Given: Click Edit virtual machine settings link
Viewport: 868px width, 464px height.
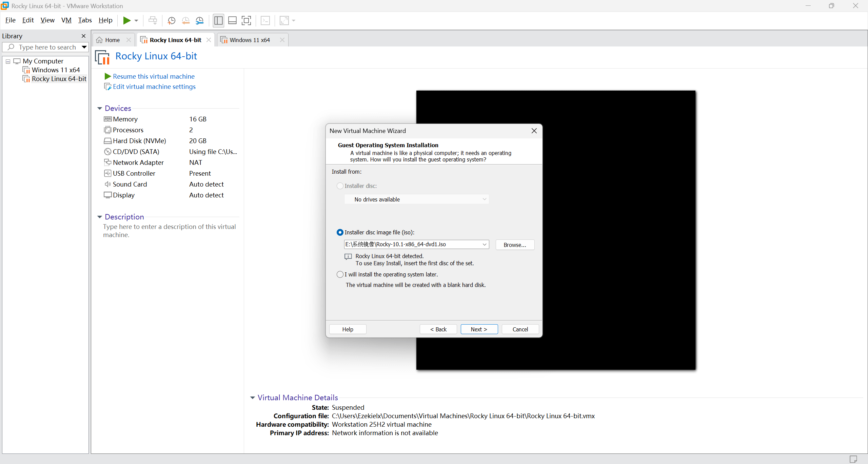Looking at the screenshot, I should [x=154, y=86].
